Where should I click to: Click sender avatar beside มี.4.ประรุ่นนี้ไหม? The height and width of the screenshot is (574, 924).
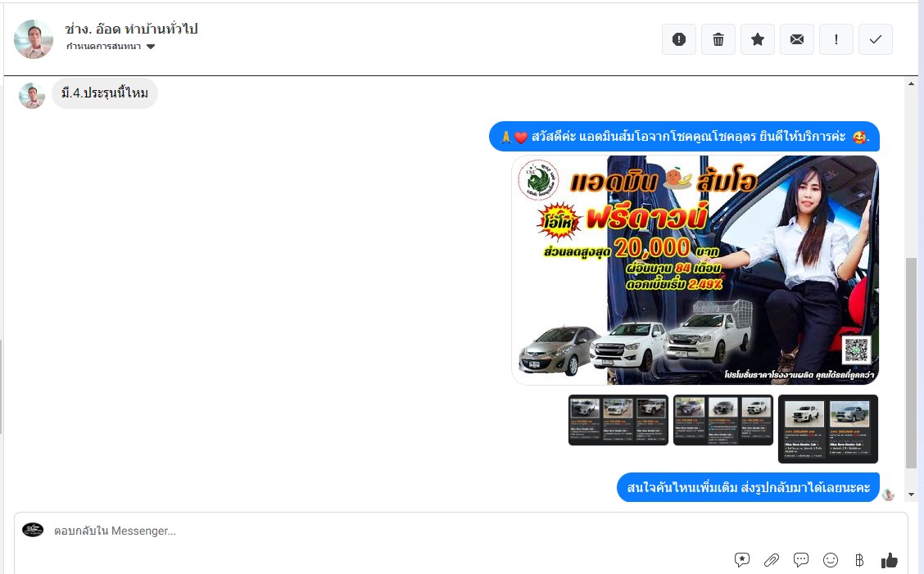pos(32,96)
